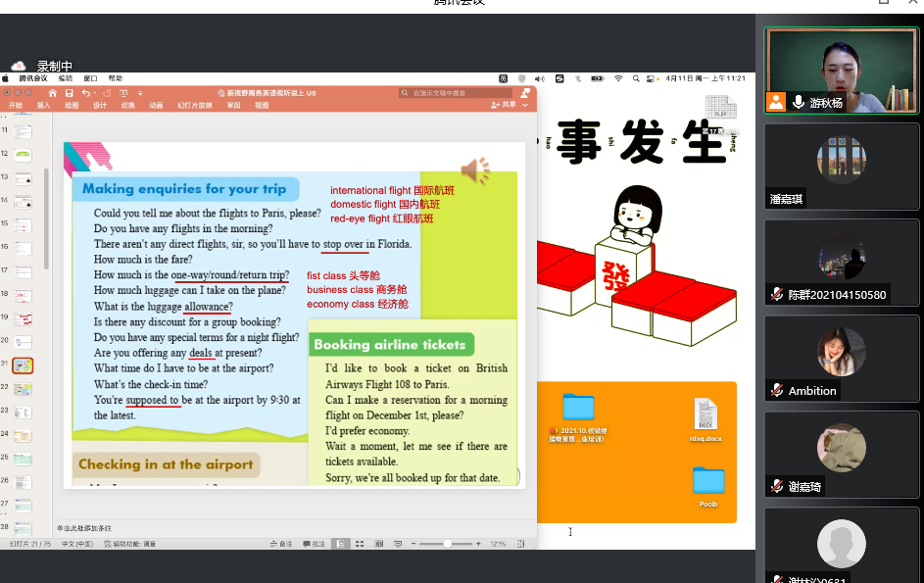924x583 pixels.
Task: Open the undo history dropdown arrow
Action: 94,93
